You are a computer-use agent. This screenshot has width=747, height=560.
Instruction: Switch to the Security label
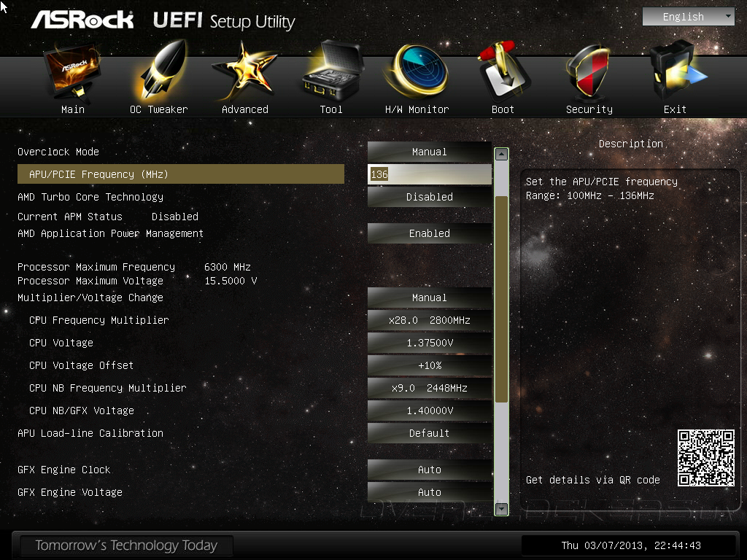[x=589, y=109]
